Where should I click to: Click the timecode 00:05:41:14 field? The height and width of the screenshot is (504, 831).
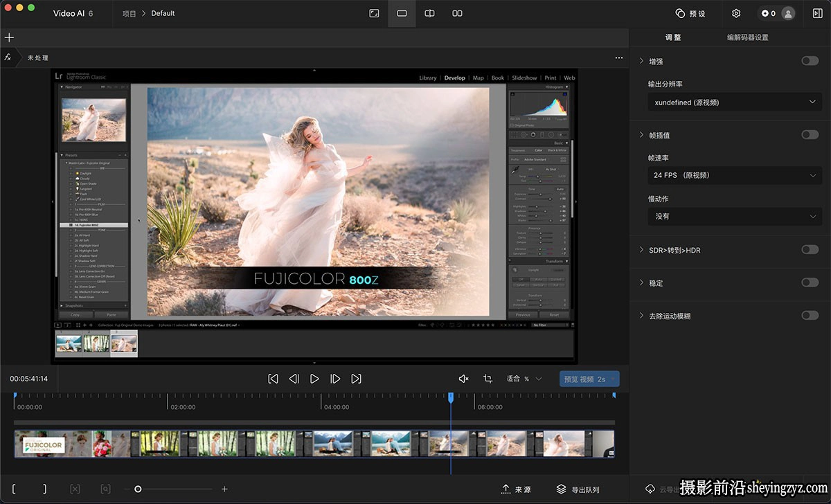pos(28,379)
